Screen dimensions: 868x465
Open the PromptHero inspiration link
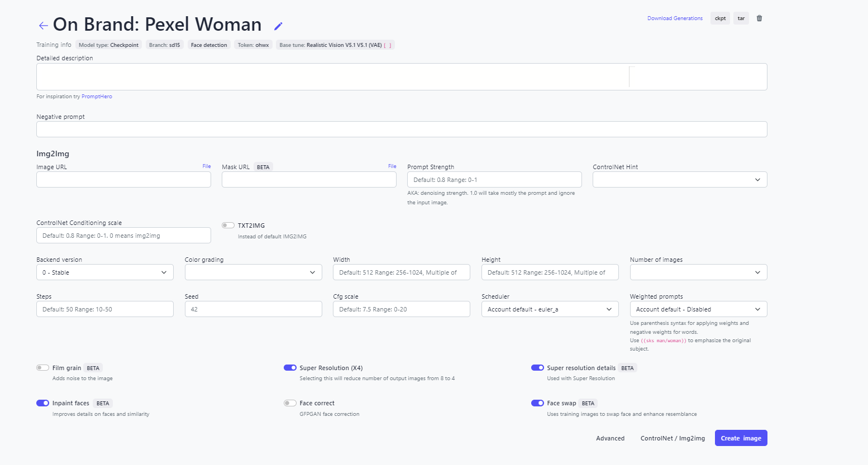97,97
